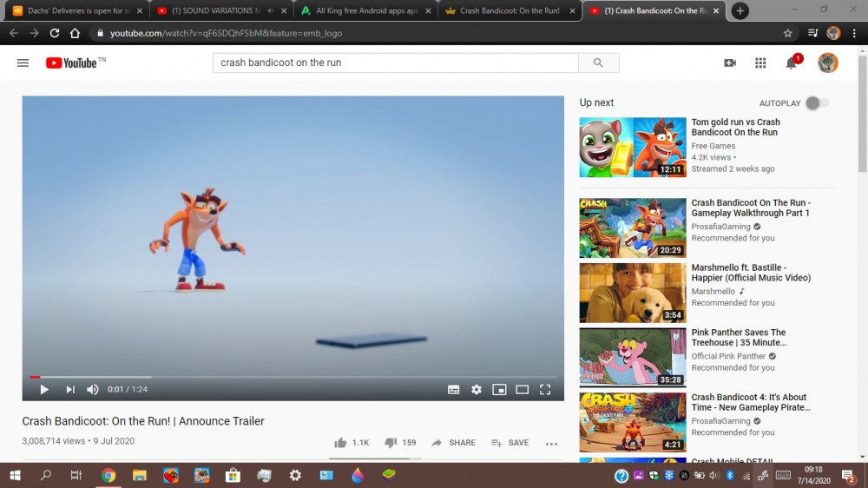Enter full screen mode
The image size is (868, 488).
pos(545,389)
